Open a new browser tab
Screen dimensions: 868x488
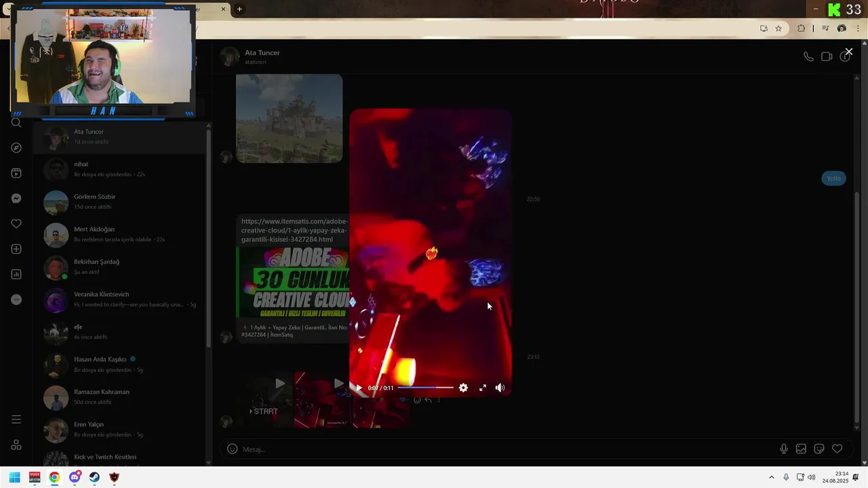coord(239,9)
